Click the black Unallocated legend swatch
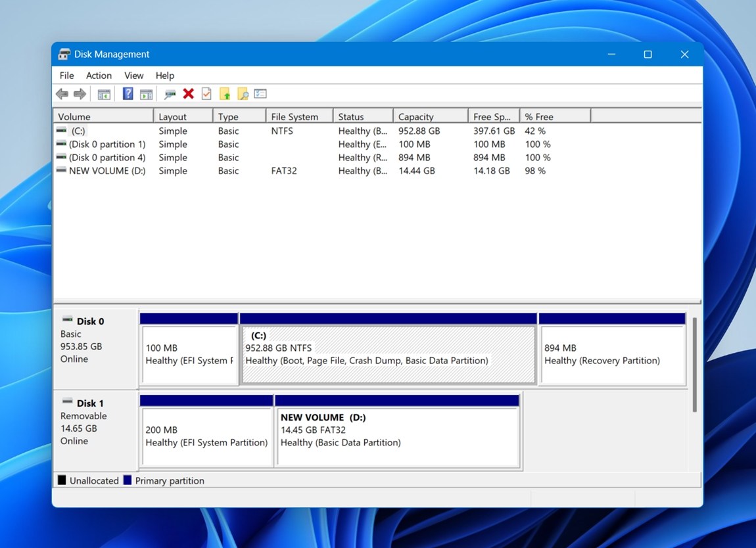 click(62, 480)
